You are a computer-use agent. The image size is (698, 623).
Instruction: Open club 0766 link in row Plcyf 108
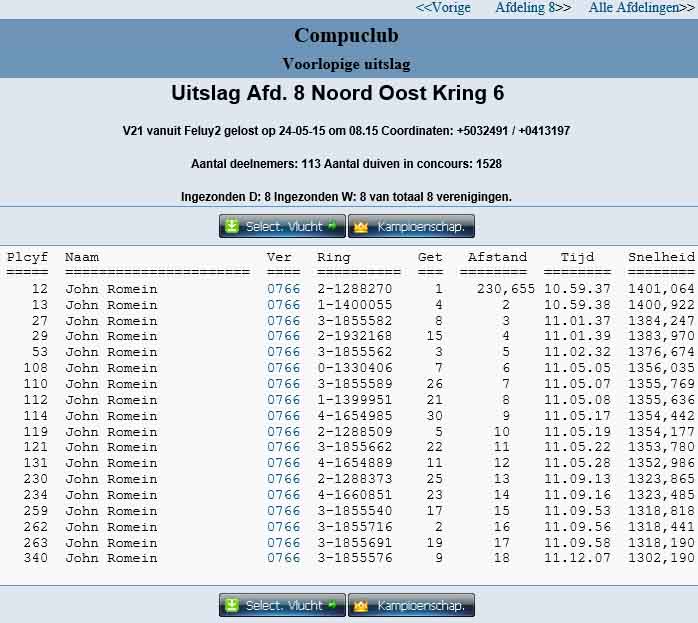284,368
